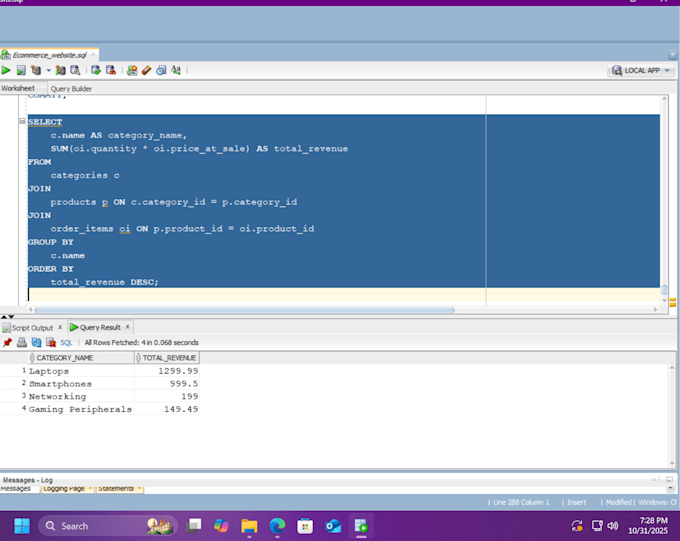Click the Insert mode status indicator
Screen dimensions: 680x541
[576, 502]
